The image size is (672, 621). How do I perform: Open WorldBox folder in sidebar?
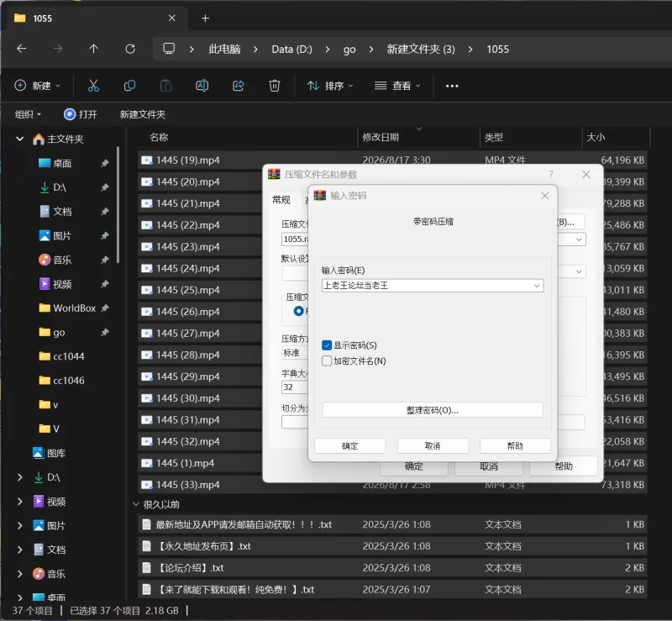(x=74, y=308)
